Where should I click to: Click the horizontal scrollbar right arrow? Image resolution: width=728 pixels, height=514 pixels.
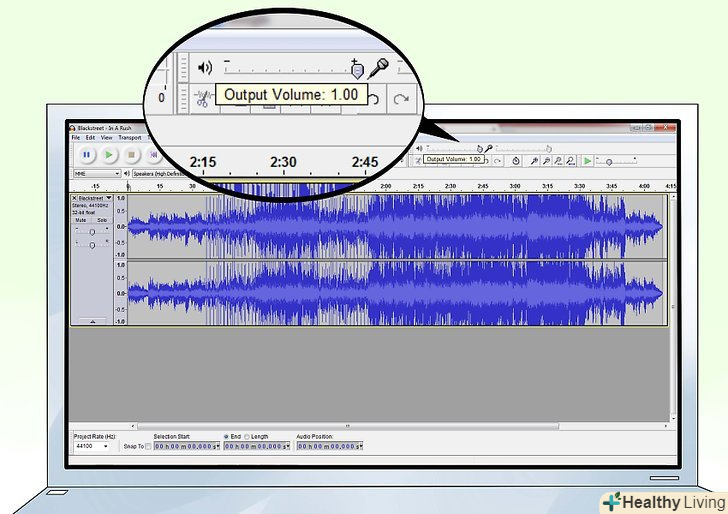[x=666, y=426]
